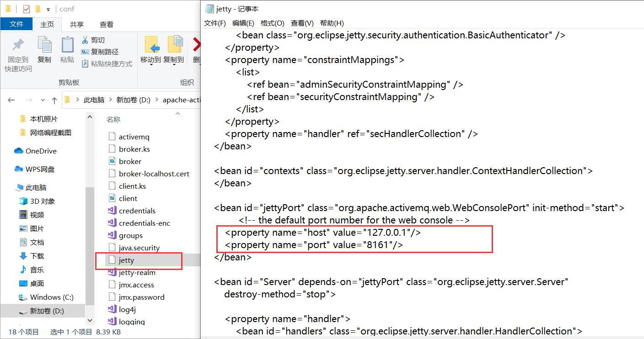The image size is (644, 339).
Task: Open the quick access toolbar dropdown arrow
Action: pyautogui.click(x=48, y=9)
